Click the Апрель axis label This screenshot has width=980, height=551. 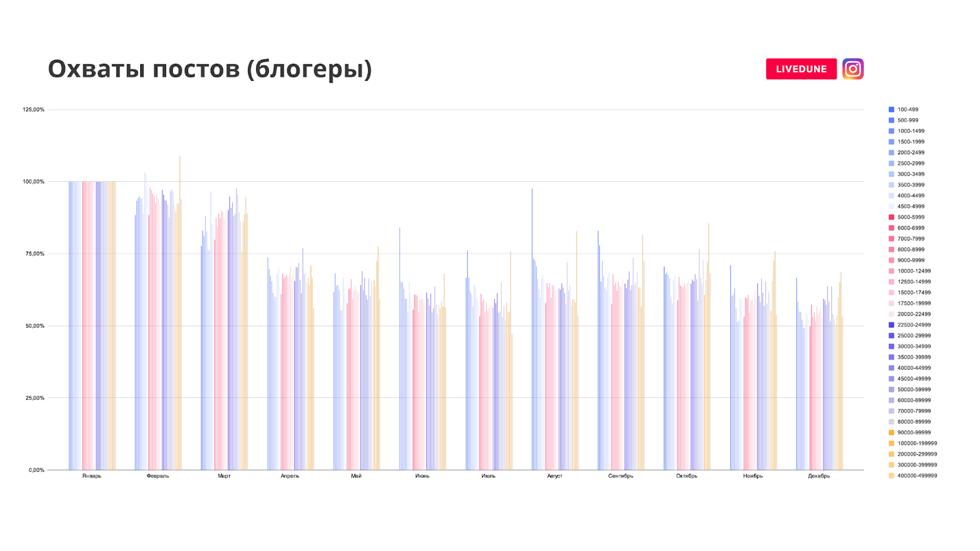(290, 476)
